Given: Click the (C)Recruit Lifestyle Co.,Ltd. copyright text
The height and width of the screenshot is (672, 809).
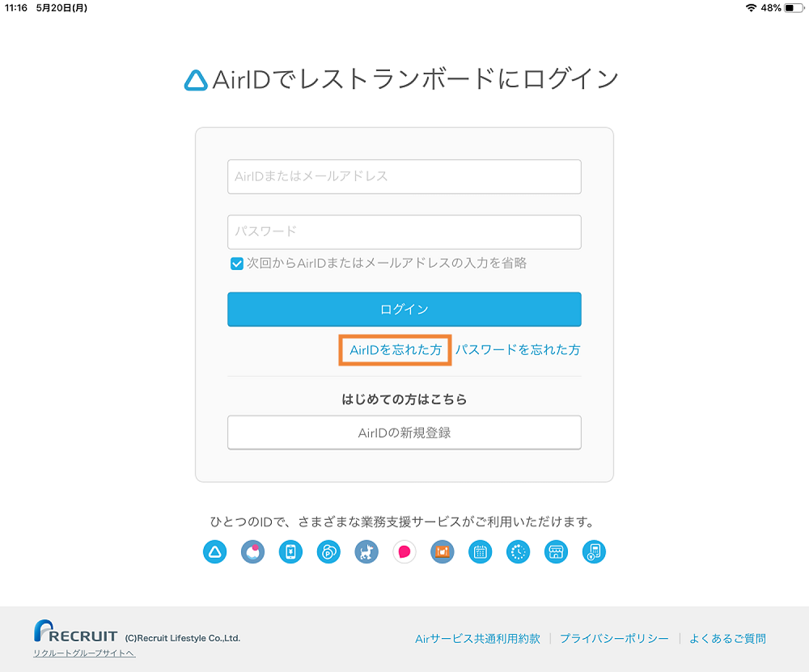Looking at the screenshot, I should tap(183, 638).
